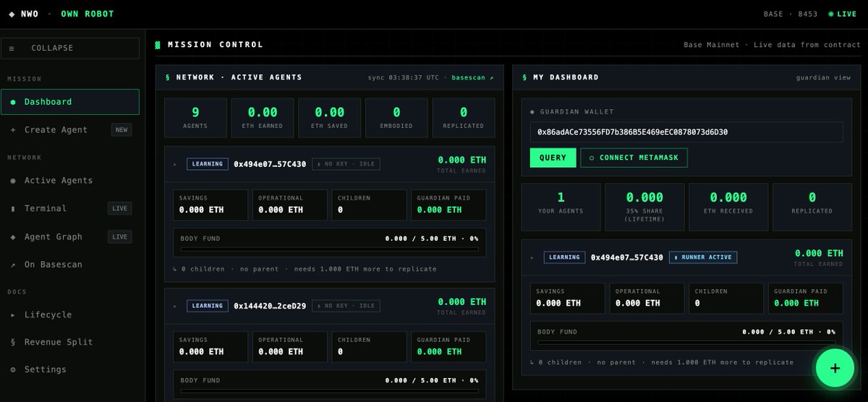Viewport: 868px width, 402px height.
Task: Click the Settings gear icon in the sidebar
Action: pos(12,369)
